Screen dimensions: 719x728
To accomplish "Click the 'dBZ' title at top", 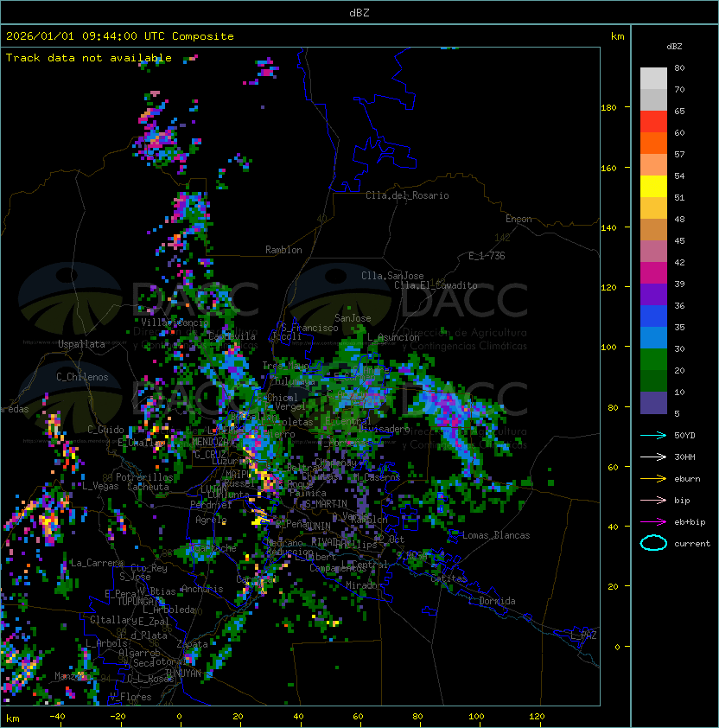I will 359,12.
